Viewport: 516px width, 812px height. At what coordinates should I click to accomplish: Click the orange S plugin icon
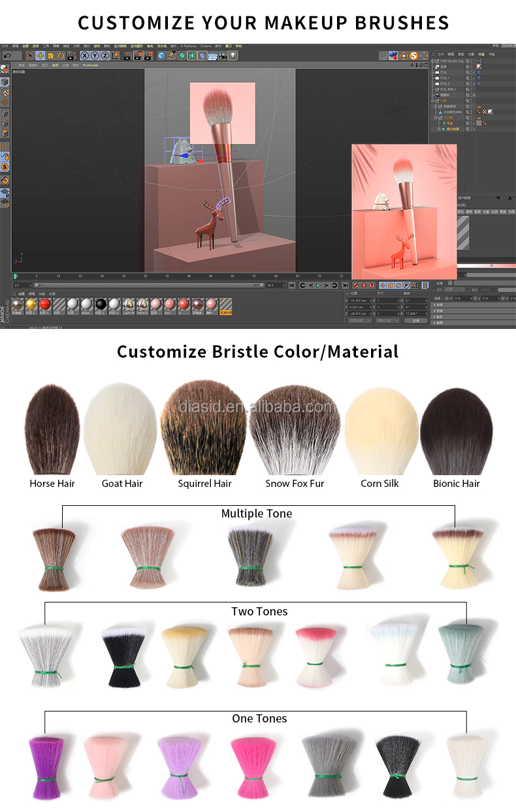(413, 55)
